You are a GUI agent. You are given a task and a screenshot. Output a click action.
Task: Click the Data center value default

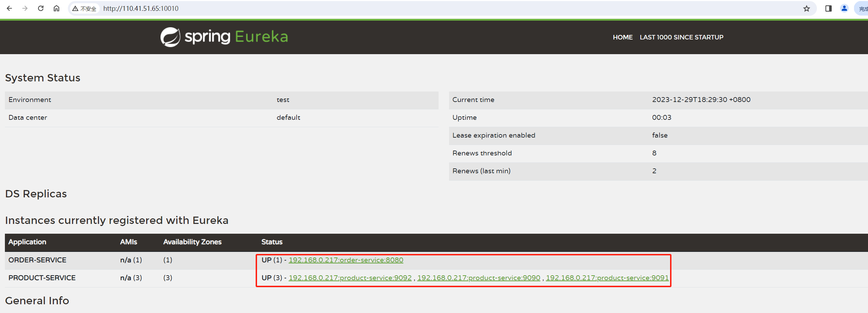[x=288, y=117]
